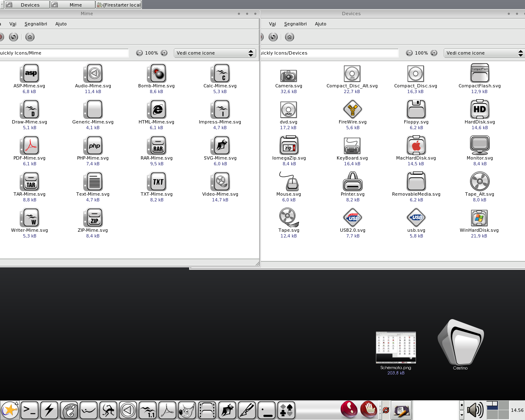Viewport: 525px width, 420px height.
Task: Open the volume speaker icon
Action: pos(475,410)
